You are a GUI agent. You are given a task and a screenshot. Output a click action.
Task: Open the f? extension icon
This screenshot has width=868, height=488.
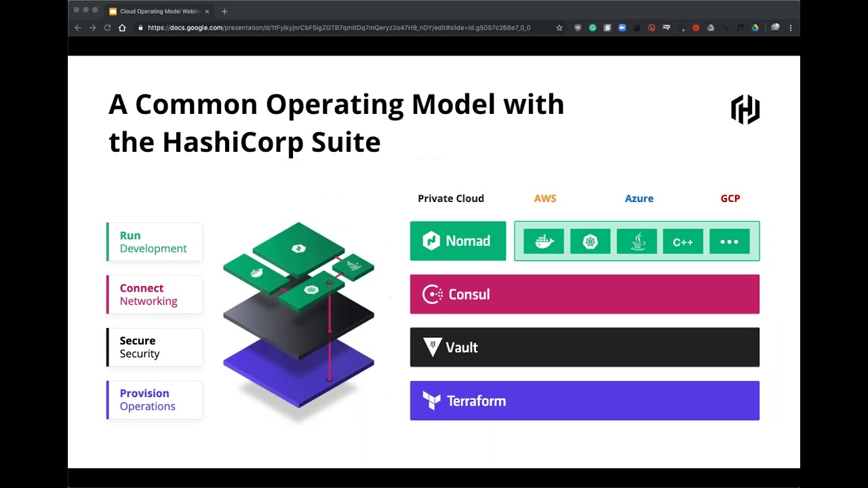pyautogui.click(x=741, y=28)
